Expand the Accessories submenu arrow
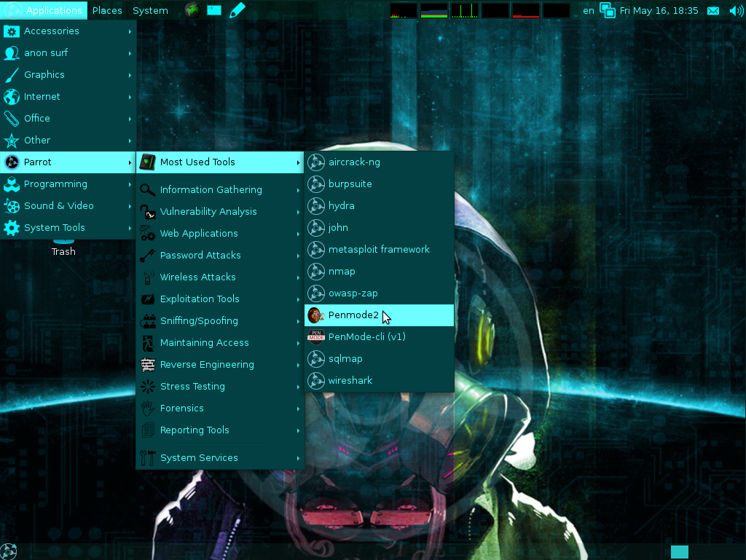 (130, 31)
